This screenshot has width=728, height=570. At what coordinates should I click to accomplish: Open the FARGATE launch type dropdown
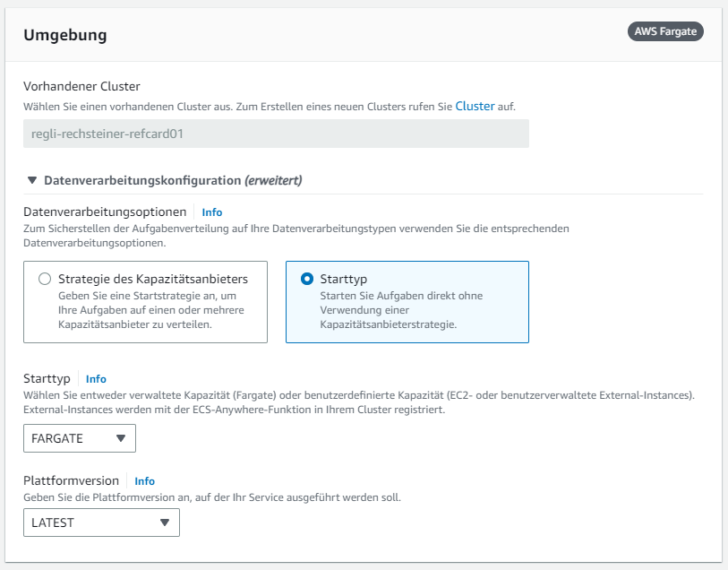click(80, 438)
